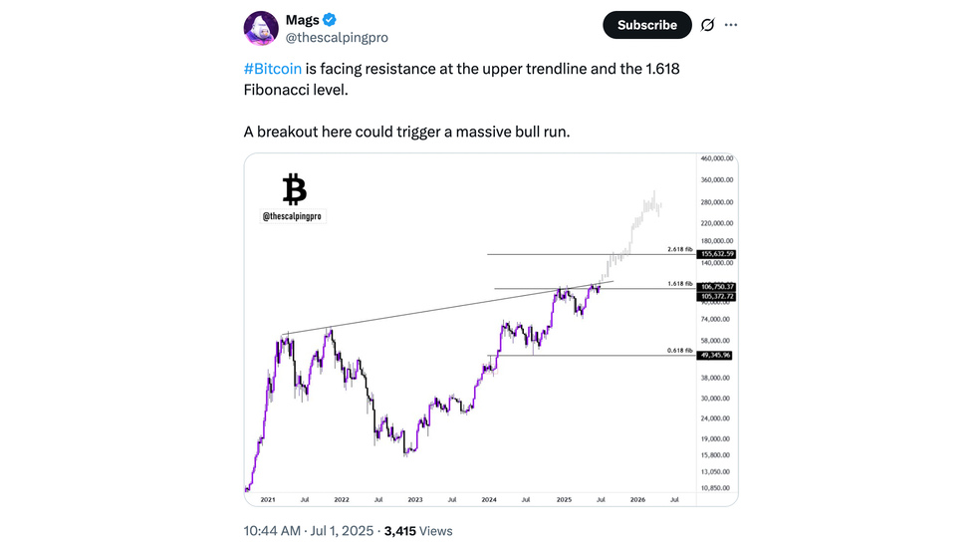
Task: Click the blue verified badge
Action: (x=330, y=20)
